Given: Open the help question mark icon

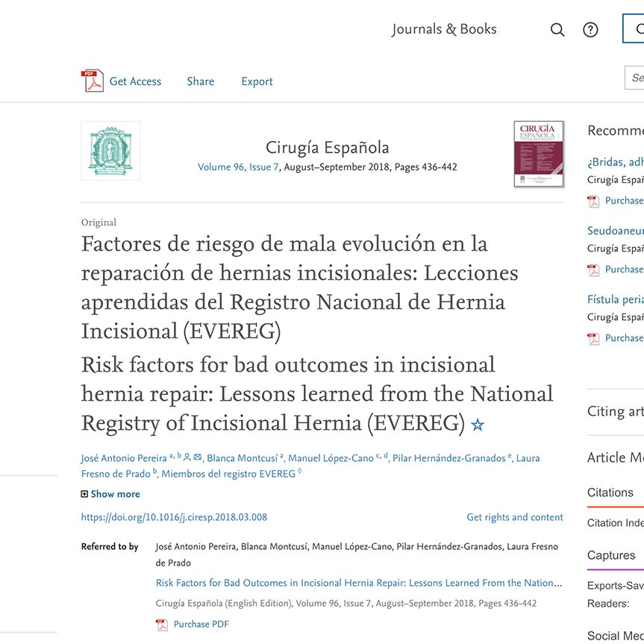Looking at the screenshot, I should click(x=590, y=30).
